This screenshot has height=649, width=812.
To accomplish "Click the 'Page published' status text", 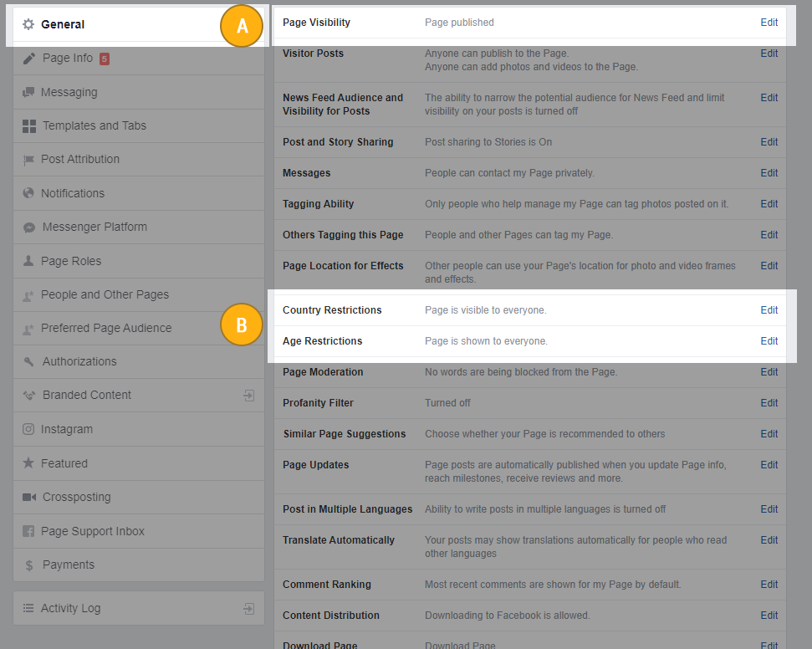I will point(459,23).
